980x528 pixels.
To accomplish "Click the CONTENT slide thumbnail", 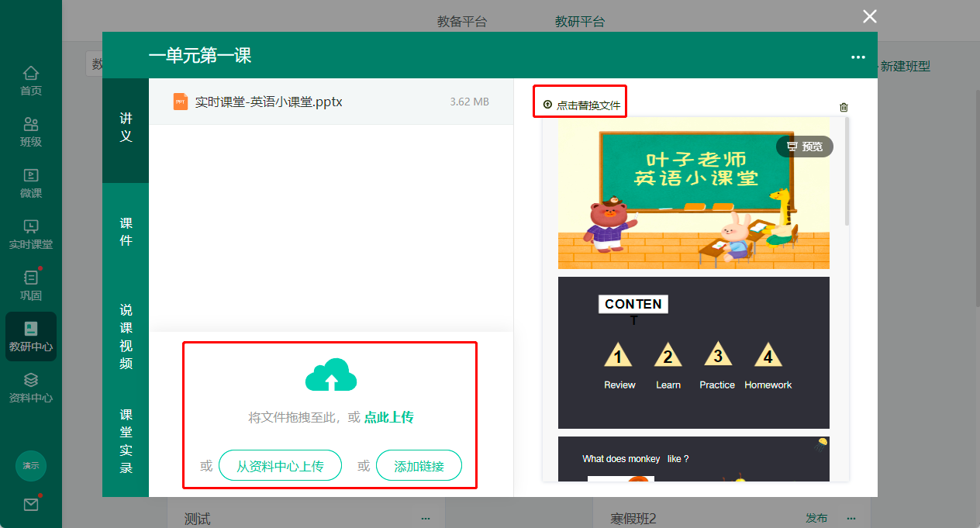I will (x=694, y=353).
